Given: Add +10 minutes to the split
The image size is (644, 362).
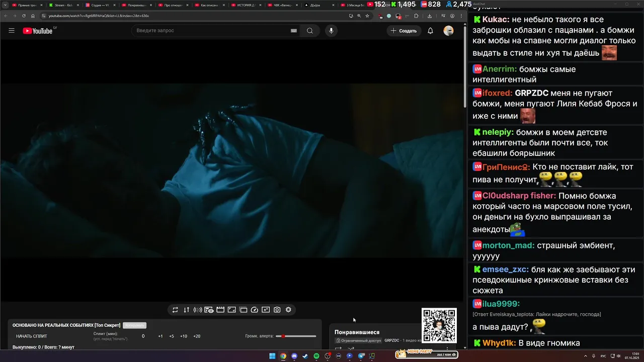Looking at the screenshot, I should 184,336.
